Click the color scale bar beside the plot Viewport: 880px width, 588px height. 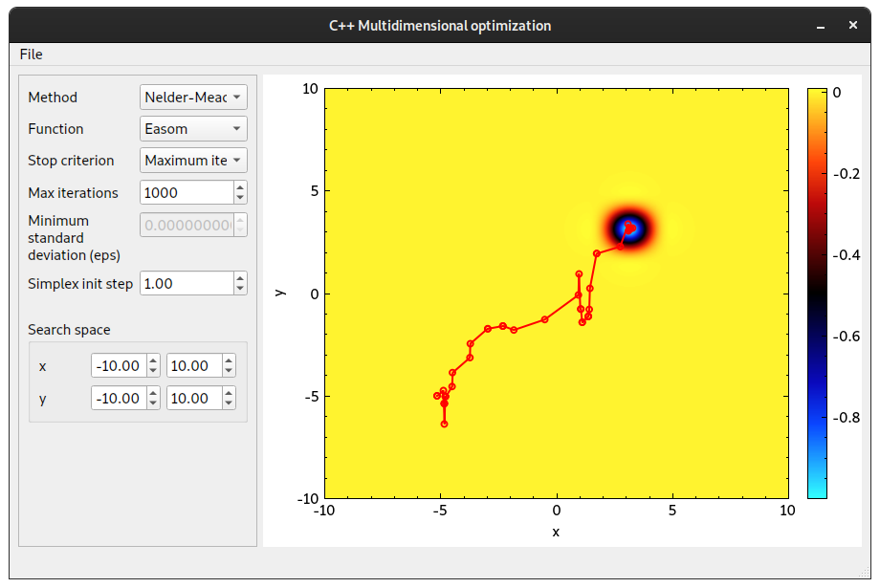[x=817, y=294]
